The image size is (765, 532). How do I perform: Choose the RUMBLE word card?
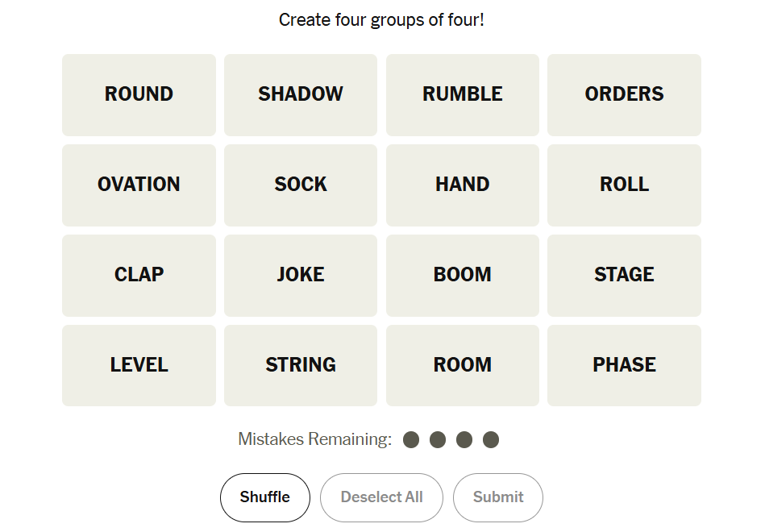[x=463, y=94]
